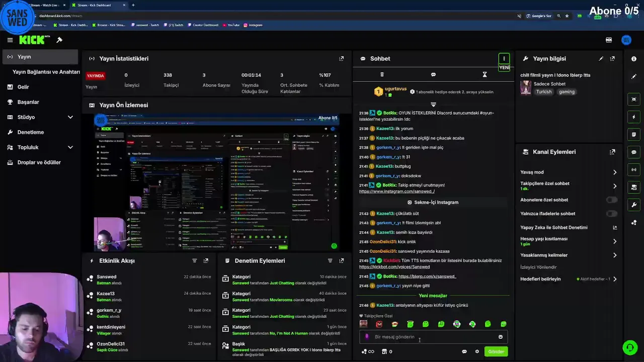Click the trash icon in the chat toolbar
Image resolution: width=644 pixels, height=362 pixels.
click(x=382, y=74)
